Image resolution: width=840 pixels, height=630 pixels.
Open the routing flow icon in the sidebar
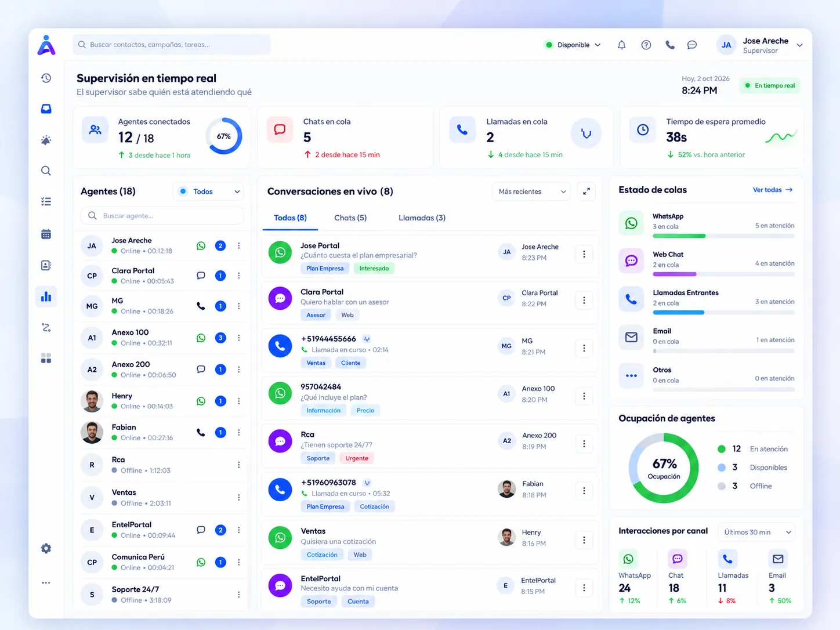(46, 328)
